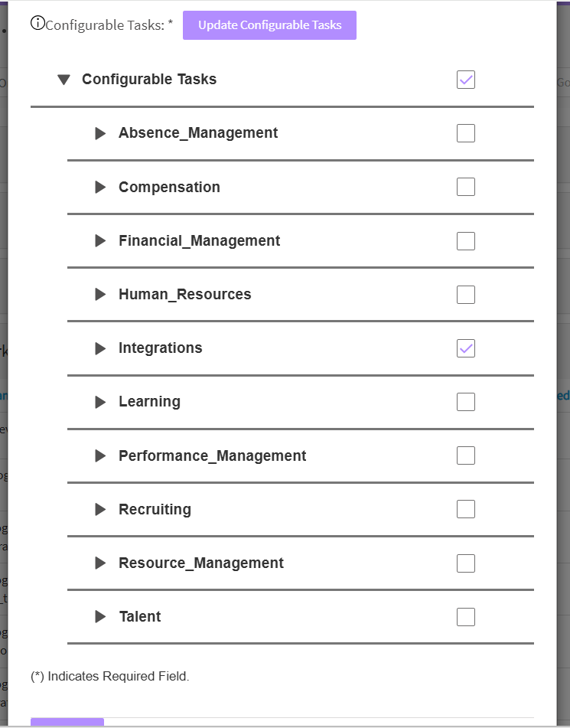Expand the Human_Resources category
The image size is (570, 728).
point(100,294)
